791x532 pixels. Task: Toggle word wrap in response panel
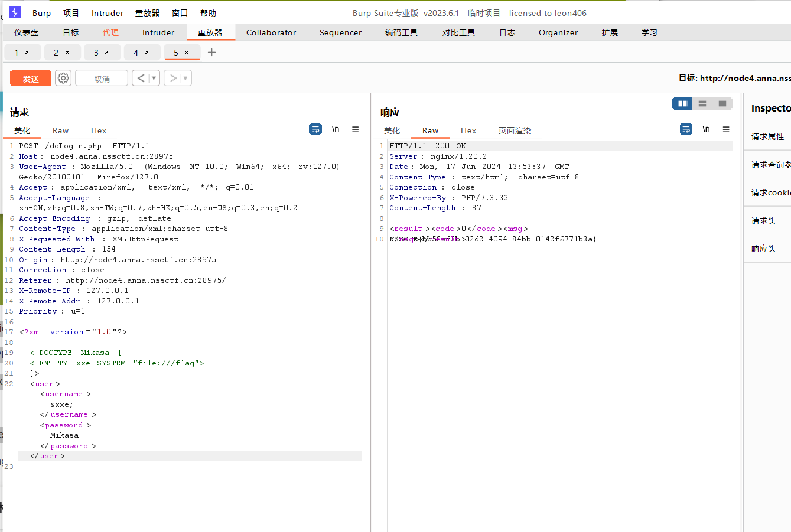point(686,129)
